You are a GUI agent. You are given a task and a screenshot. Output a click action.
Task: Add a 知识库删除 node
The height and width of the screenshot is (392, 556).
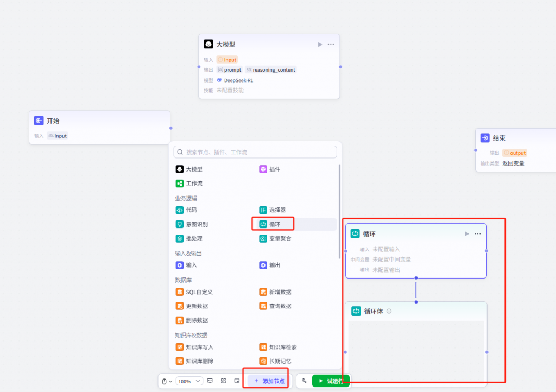[x=195, y=361]
